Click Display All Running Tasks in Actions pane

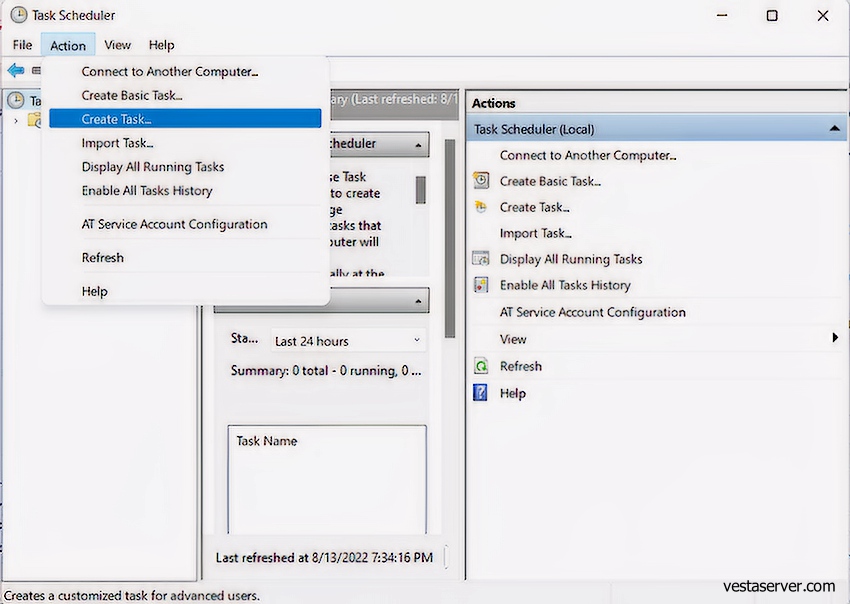[x=571, y=259]
